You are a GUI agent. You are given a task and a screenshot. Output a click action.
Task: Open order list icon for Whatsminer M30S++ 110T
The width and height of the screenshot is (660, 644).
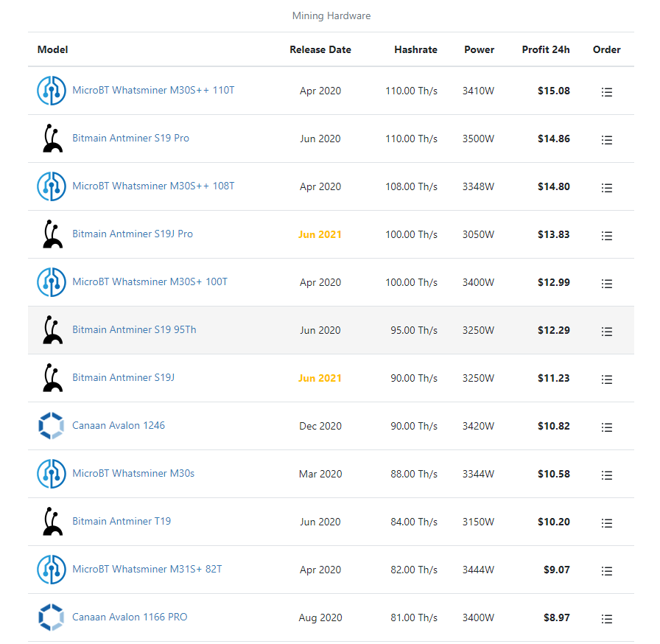click(x=606, y=92)
